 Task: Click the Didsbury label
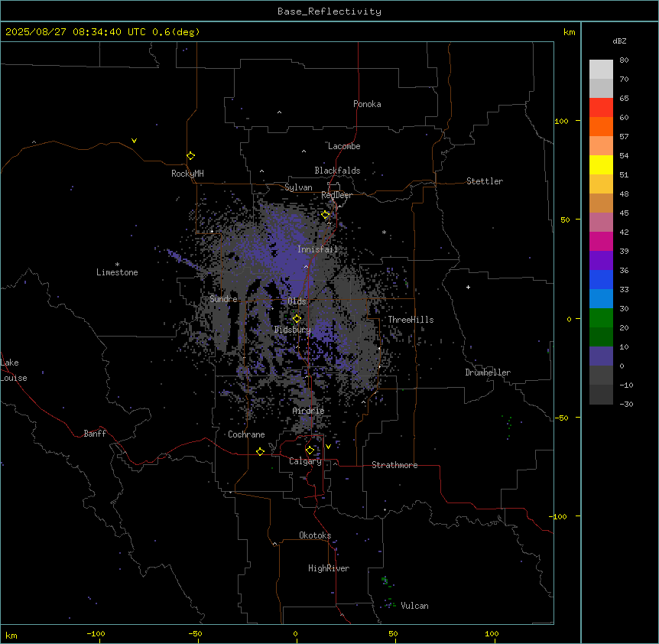tap(292, 330)
